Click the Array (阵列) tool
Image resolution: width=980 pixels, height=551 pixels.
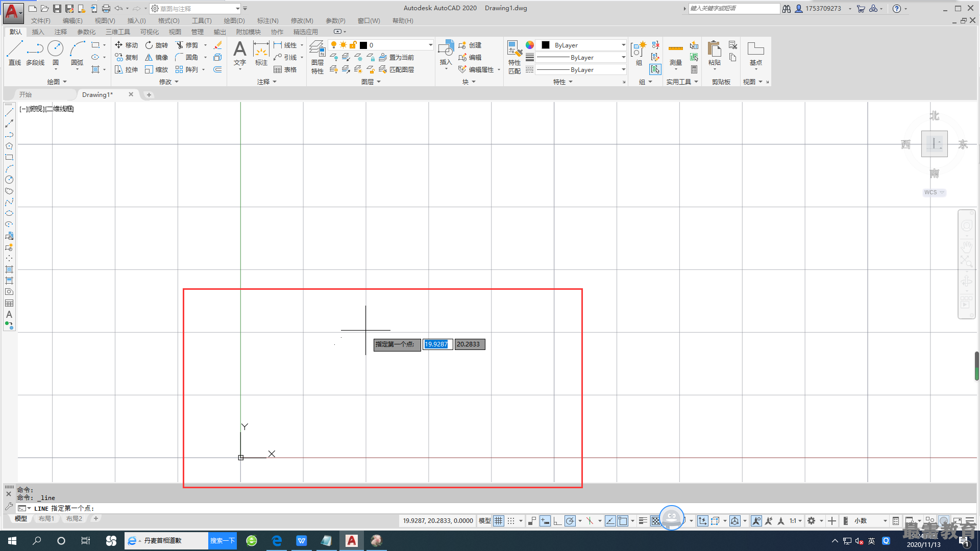[187, 69]
